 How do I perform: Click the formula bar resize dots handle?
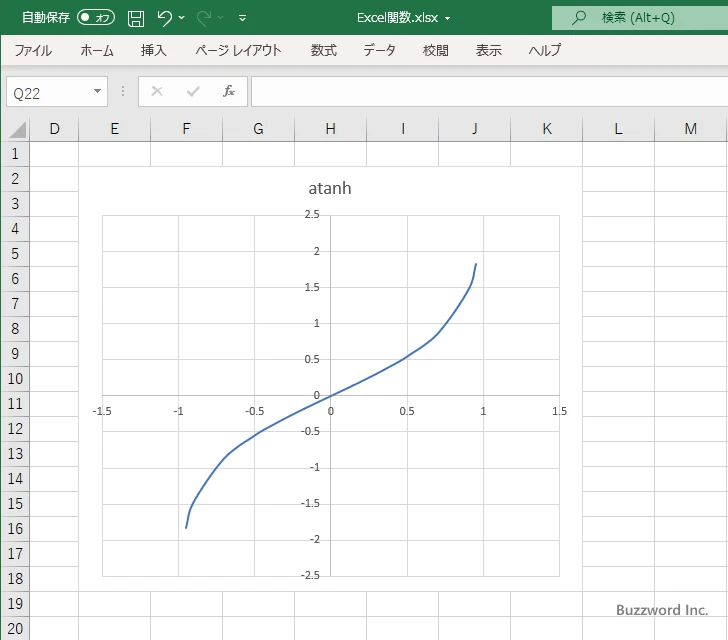point(123,91)
